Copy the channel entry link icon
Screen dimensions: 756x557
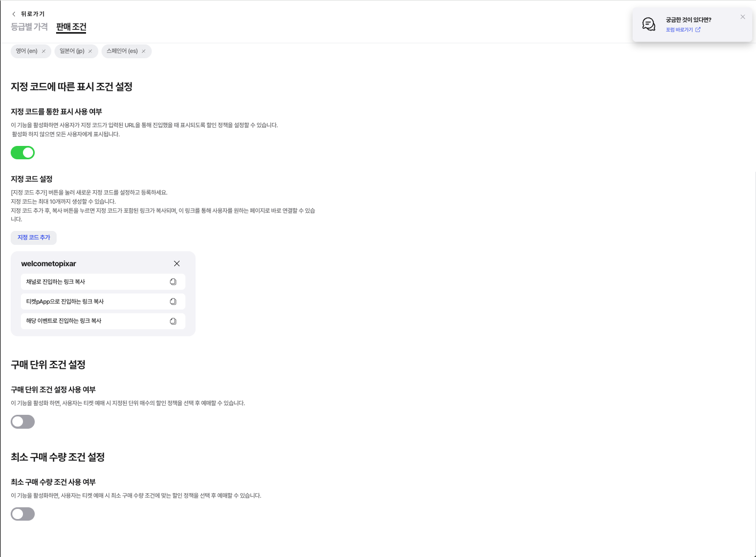[x=173, y=282]
